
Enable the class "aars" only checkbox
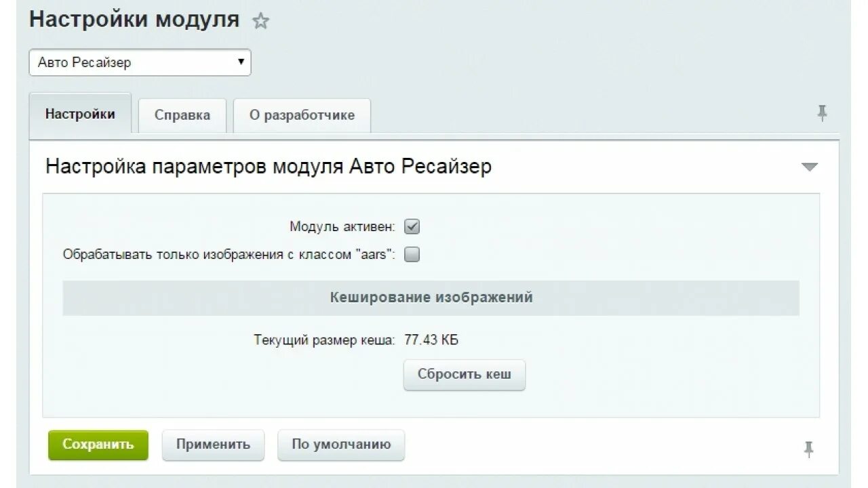412,255
